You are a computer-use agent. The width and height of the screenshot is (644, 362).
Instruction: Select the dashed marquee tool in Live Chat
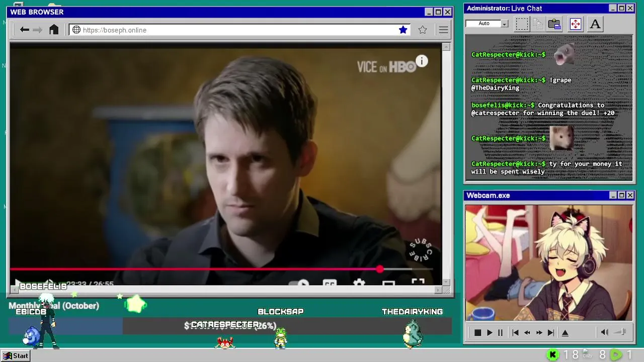coord(522,24)
